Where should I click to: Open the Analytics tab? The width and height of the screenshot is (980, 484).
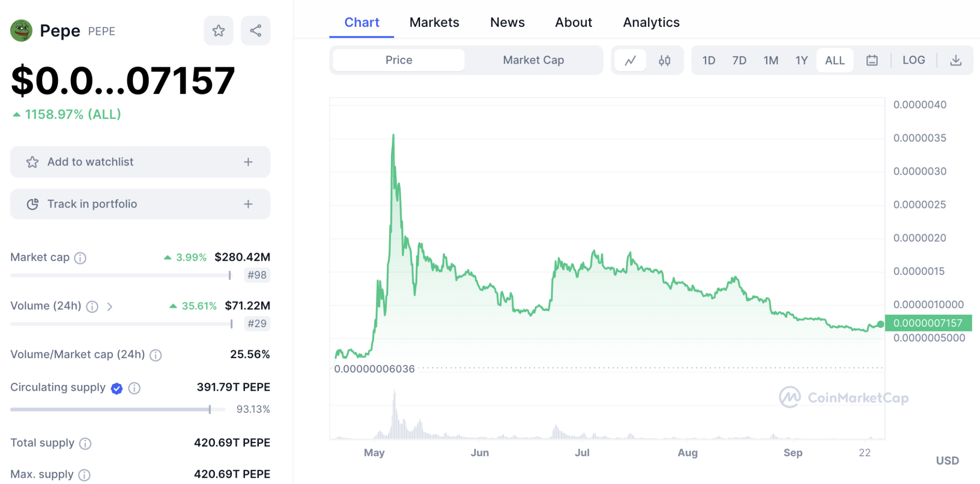coord(651,22)
